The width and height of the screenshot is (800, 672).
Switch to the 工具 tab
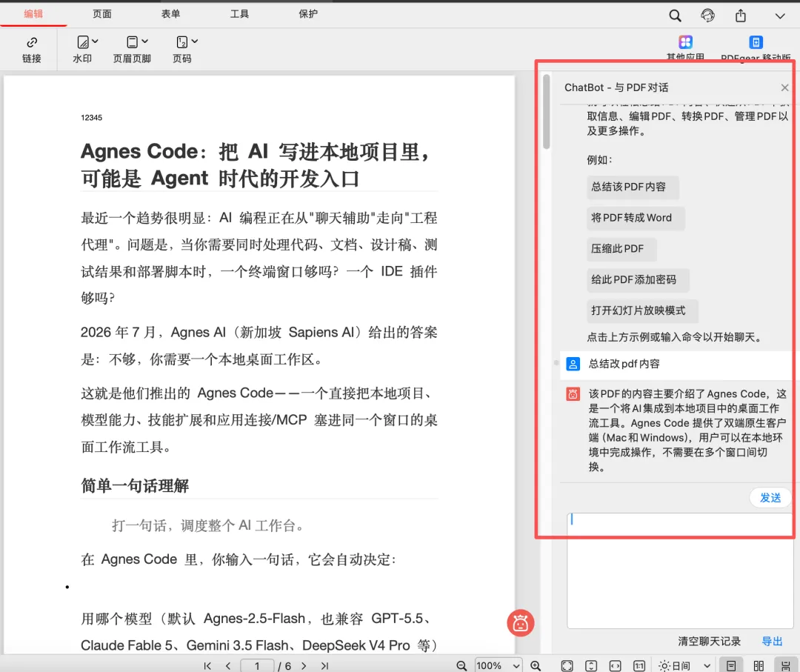pos(239,14)
